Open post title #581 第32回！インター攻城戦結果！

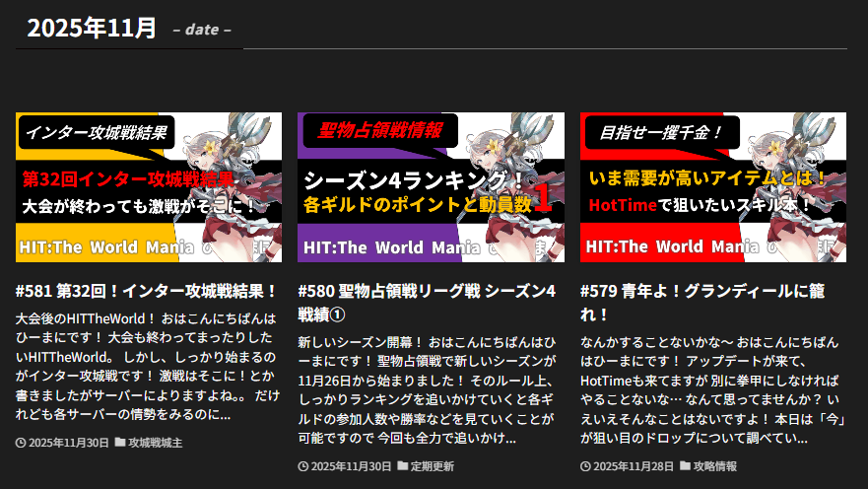coord(147,292)
